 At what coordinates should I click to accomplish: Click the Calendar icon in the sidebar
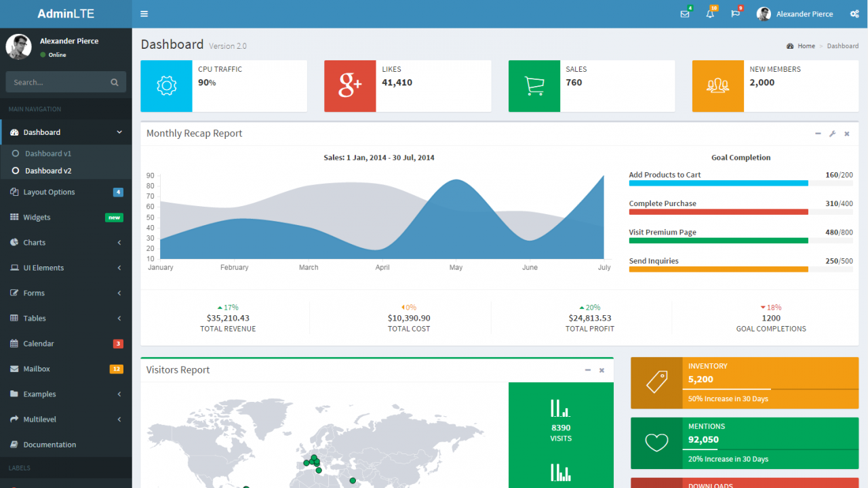pos(16,343)
